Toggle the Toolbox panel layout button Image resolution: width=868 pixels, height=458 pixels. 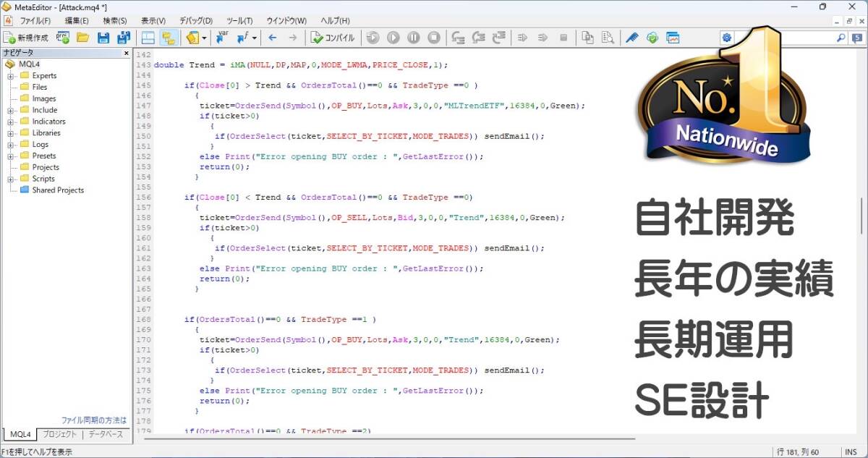point(168,38)
